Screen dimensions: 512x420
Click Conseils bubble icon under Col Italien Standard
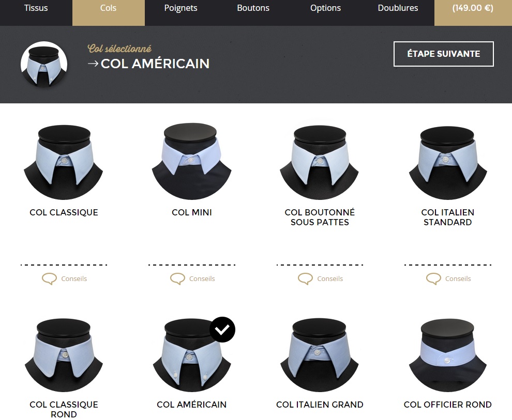point(433,279)
